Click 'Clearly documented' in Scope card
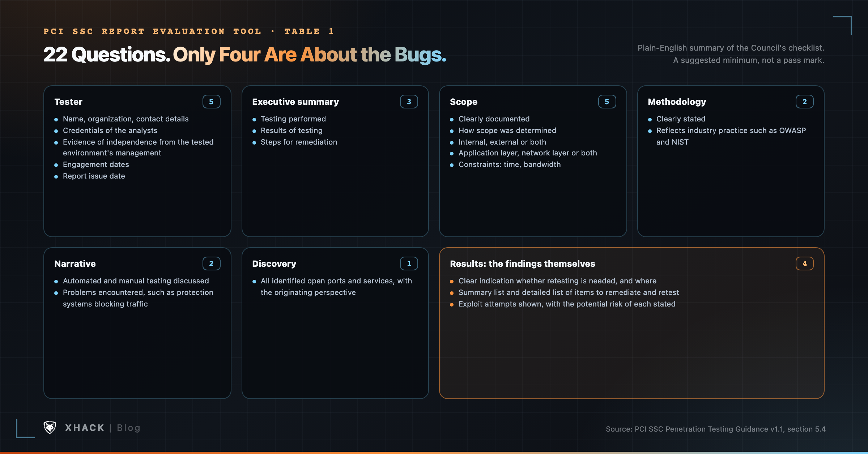868x454 pixels. click(494, 119)
